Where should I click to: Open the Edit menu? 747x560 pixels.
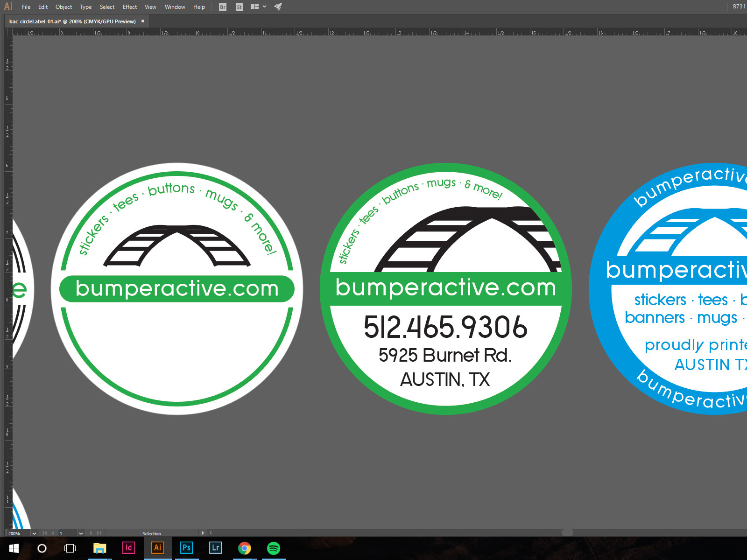pyautogui.click(x=43, y=7)
